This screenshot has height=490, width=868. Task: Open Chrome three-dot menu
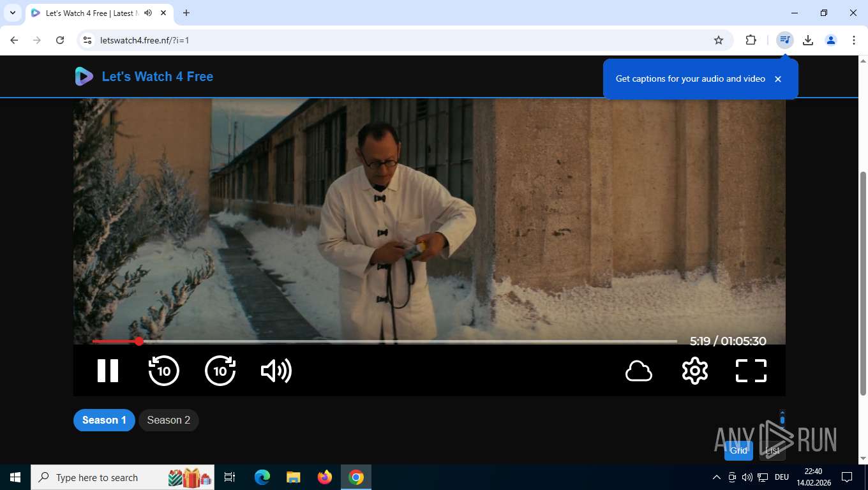point(854,40)
